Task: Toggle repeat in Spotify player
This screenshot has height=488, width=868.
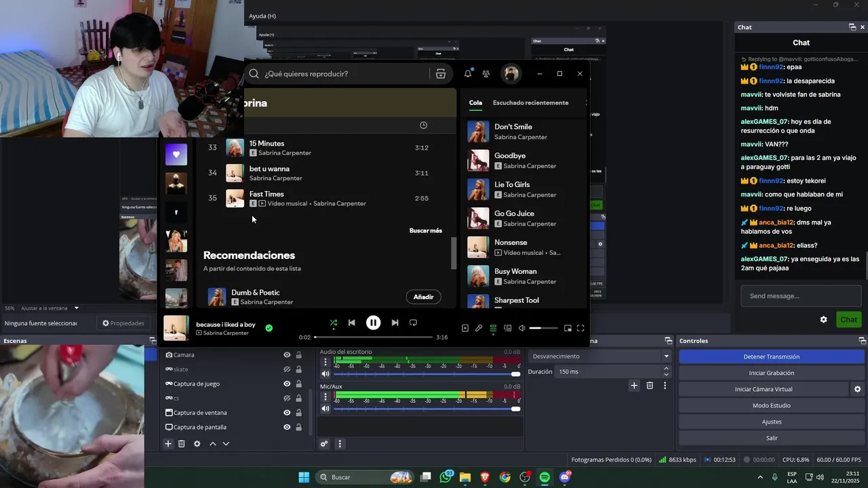Action: [x=413, y=323]
